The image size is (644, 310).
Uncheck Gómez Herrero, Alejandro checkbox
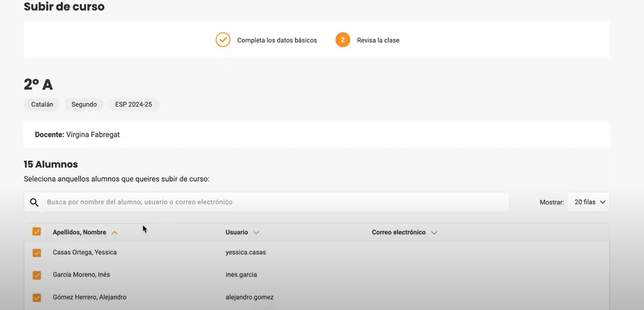click(x=37, y=297)
